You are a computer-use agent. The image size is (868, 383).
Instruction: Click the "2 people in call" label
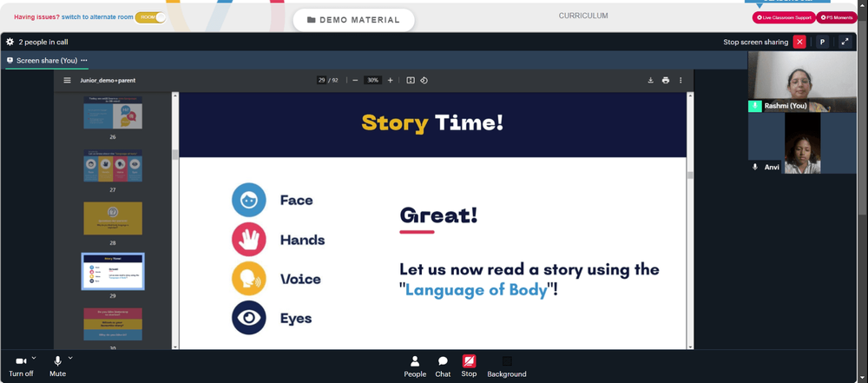43,43
